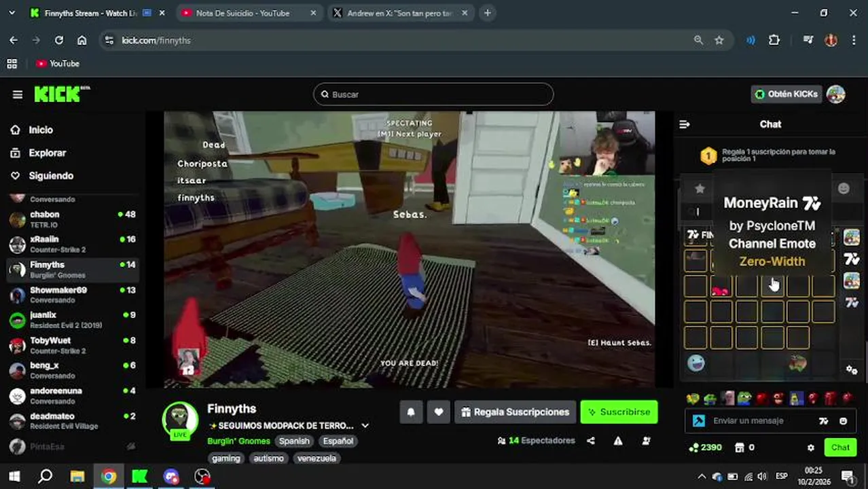868x489 pixels.
Task: Open the channel points shop icon
Action: (x=740, y=448)
